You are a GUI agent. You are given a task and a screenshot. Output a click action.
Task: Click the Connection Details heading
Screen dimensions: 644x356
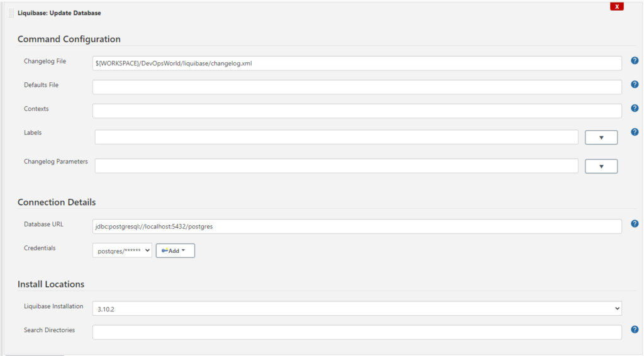coord(57,202)
